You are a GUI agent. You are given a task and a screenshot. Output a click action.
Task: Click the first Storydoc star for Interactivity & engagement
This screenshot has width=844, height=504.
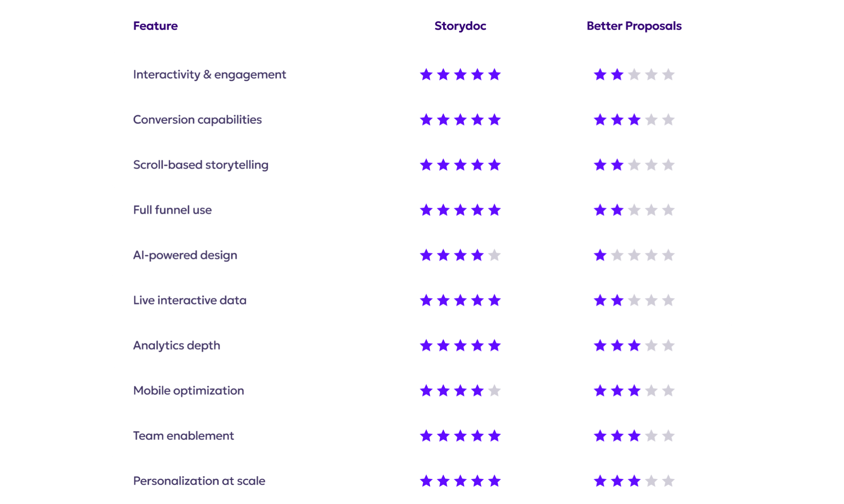[x=426, y=75]
